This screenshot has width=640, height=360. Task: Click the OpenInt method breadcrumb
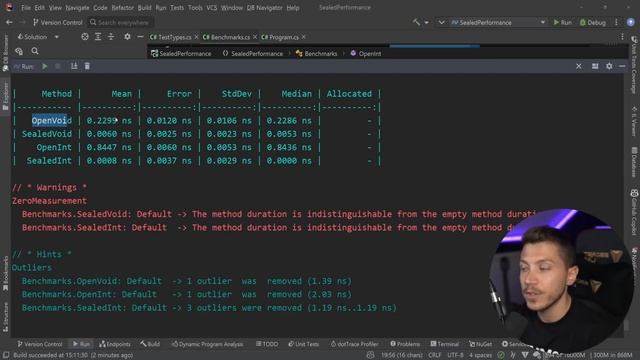(x=365, y=53)
